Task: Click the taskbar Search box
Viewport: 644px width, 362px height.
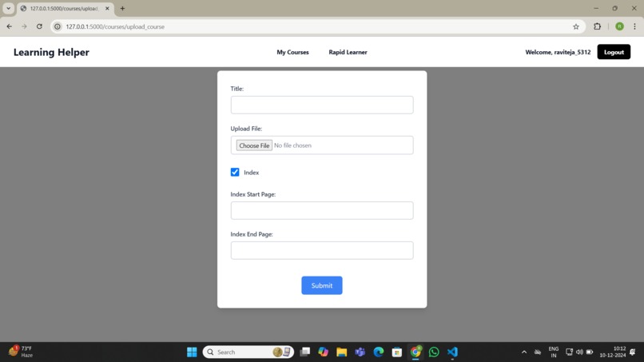Action: coord(248,352)
